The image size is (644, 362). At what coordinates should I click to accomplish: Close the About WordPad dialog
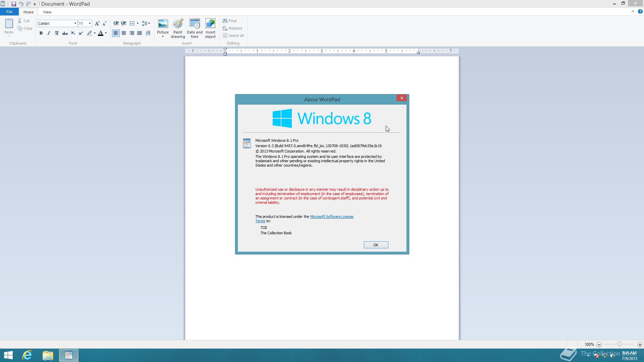point(401,98)
